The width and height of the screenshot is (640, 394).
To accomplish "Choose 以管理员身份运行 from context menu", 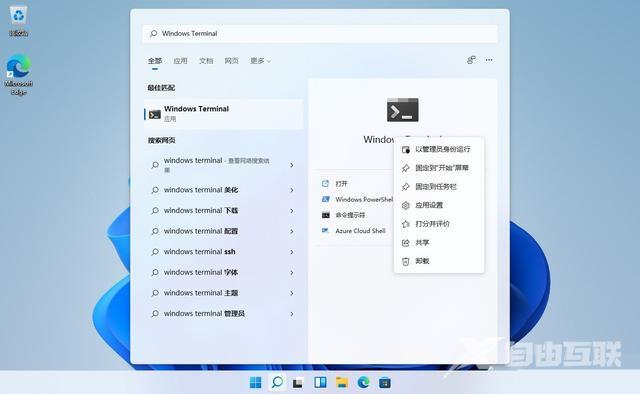I will click(x=439, y=149).
